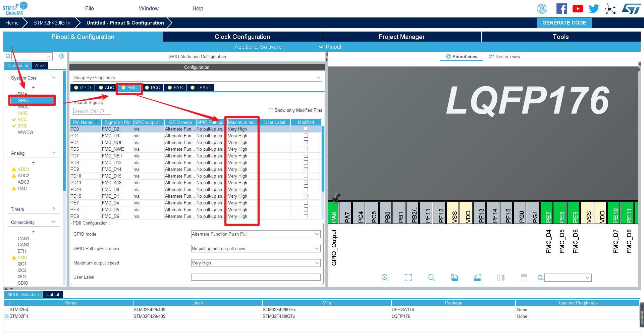This screenshot has width=644, height=336.
Task: Open the YouTube link icon
Action: click(x=578, y=9)
